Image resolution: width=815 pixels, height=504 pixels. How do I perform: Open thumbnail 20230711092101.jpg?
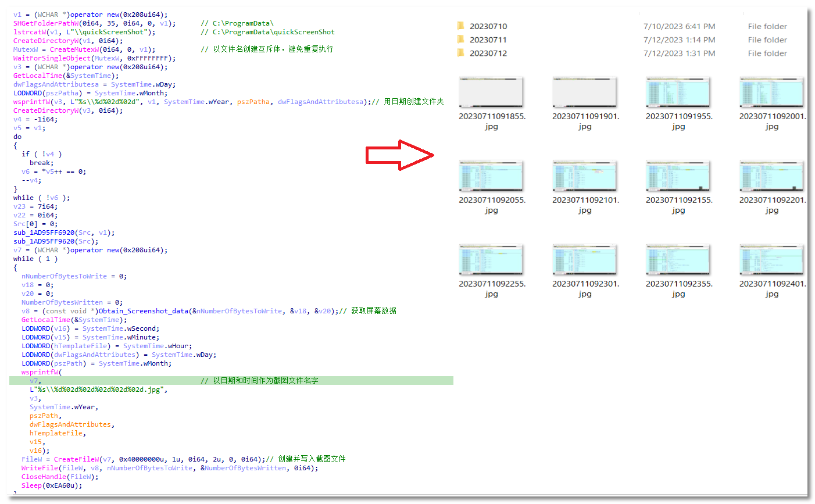coord(585,177)
